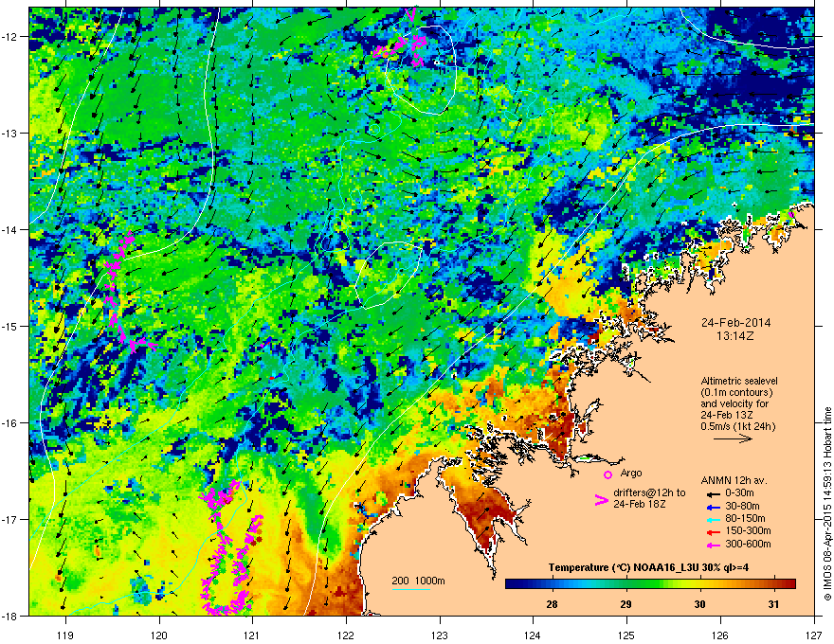Click the magenta Argo circle marker in legend
This screenshot has width=834, height=644.
click(607, 474)
